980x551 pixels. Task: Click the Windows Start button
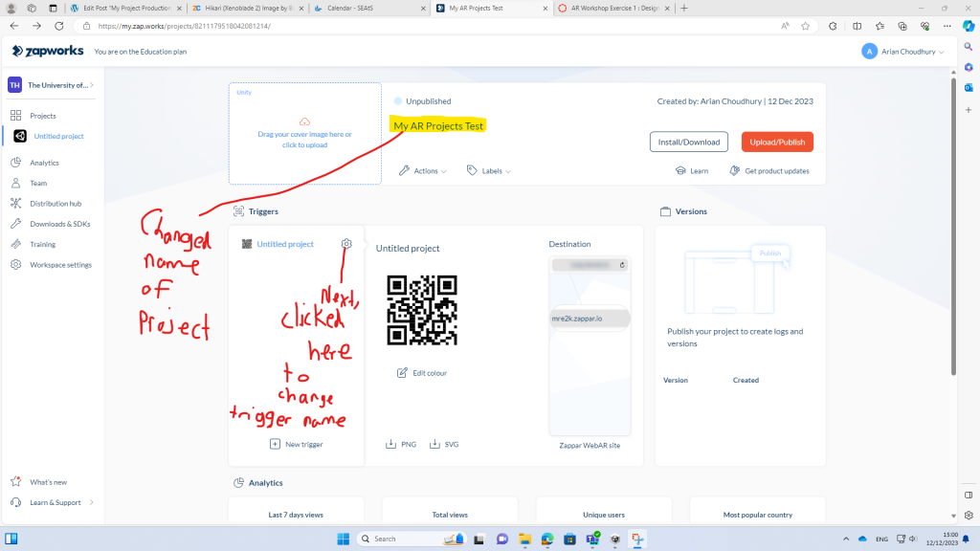coord(342,539)
